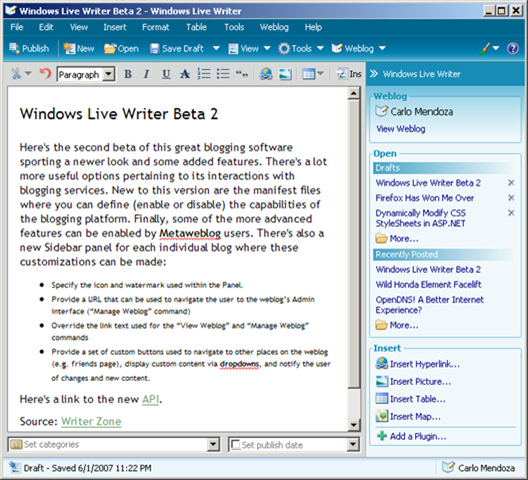Click the insert hyperlink icon in formatting bar

click(266, 74)
